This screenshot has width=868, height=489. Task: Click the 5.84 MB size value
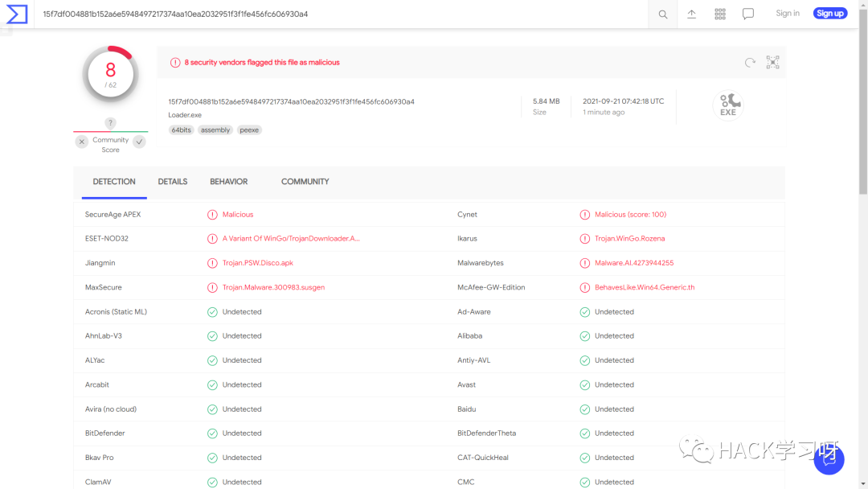click(x=547, y=101)
